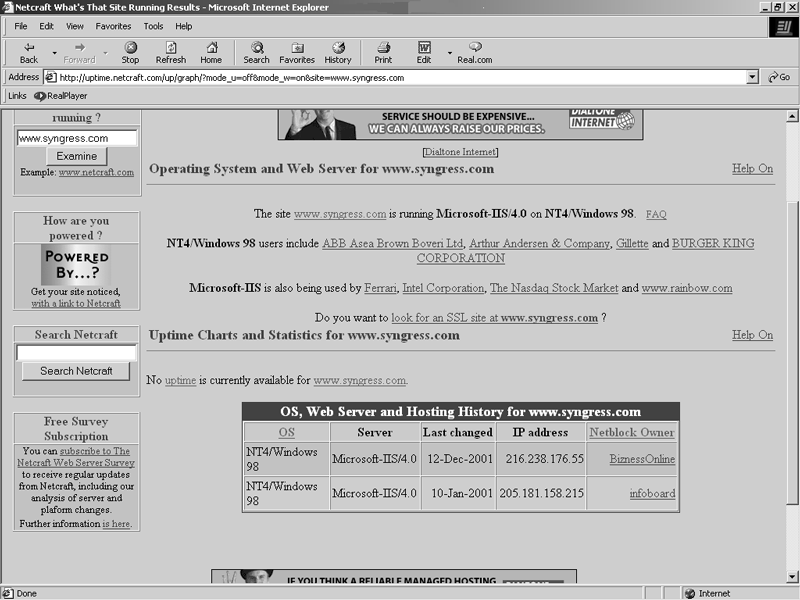800x600 pixels.
Task: Click look for an SSL site link
Action: [x=494, y=318]
